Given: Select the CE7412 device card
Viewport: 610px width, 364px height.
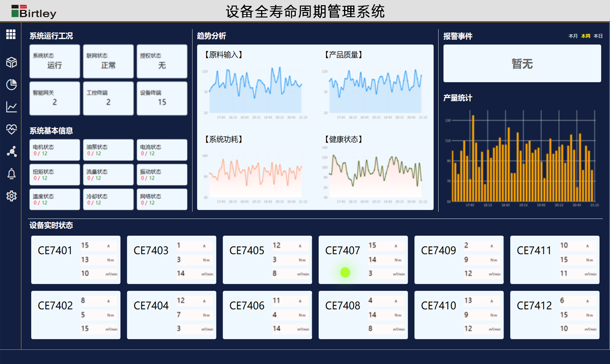Looking at the screenshot, I should 555,315.
